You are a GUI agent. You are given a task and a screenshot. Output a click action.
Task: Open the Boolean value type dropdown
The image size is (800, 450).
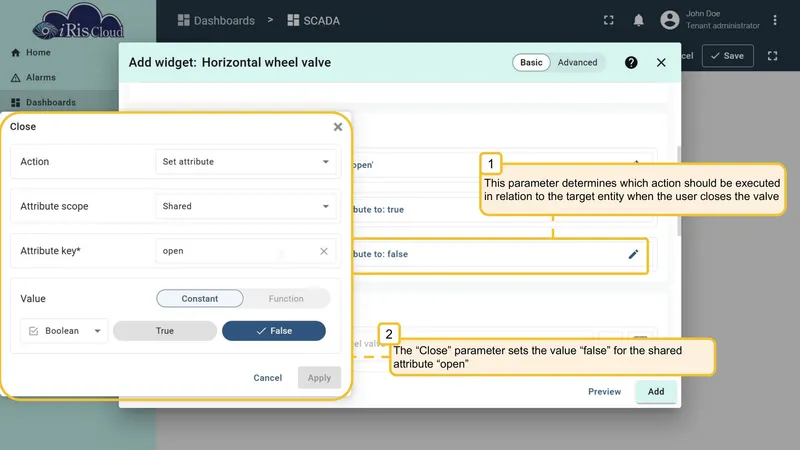pos(64,331)
